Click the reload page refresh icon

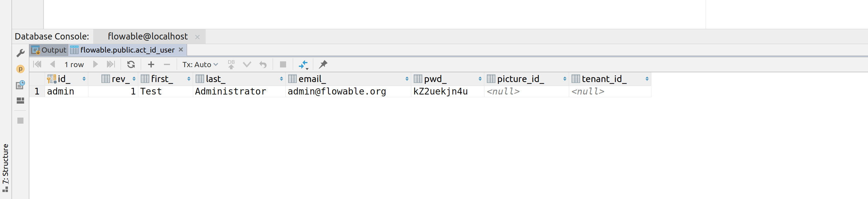131,64
